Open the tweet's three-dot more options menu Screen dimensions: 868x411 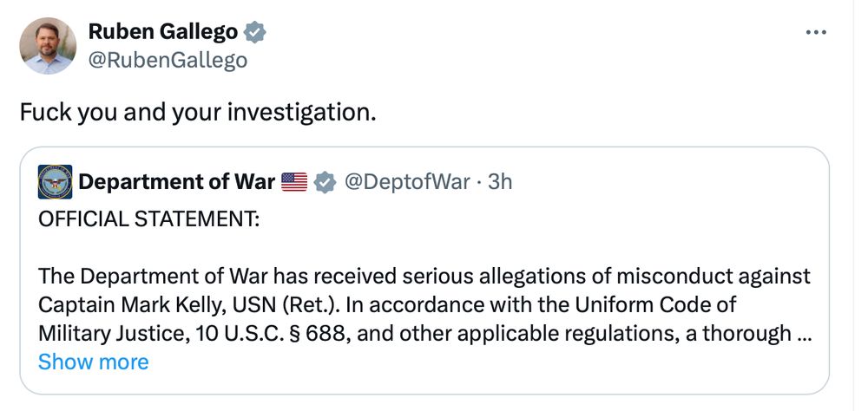click(x=816, y=32)
